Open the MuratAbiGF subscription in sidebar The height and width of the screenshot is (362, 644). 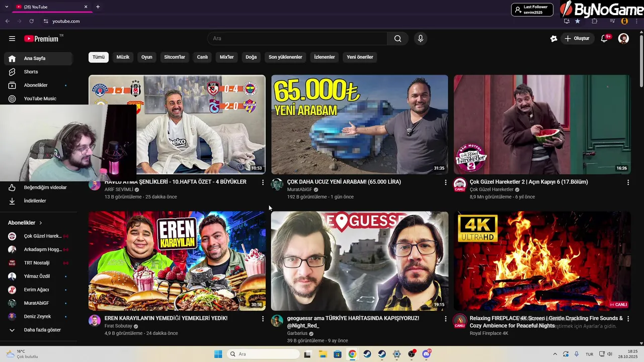coord(38,303)
